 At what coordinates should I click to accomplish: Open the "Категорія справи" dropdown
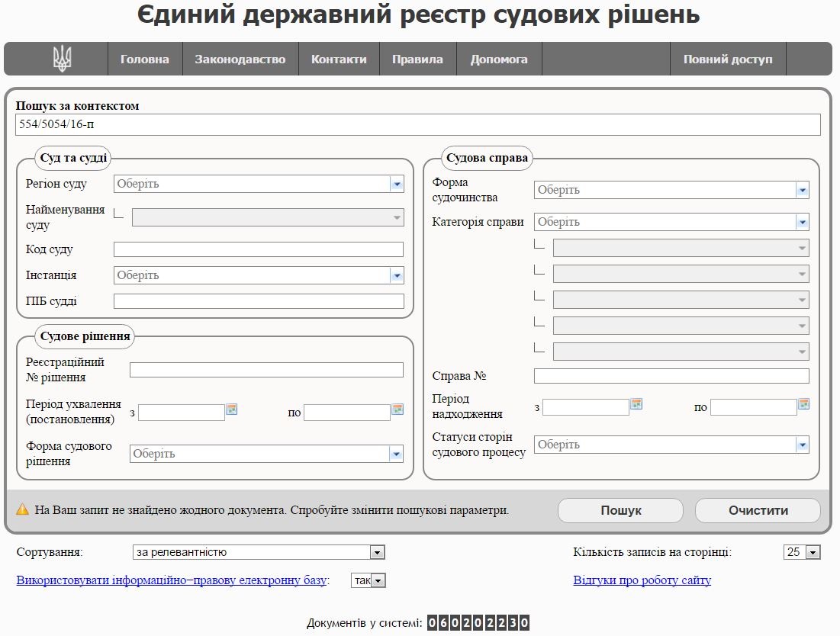(803, 222)
